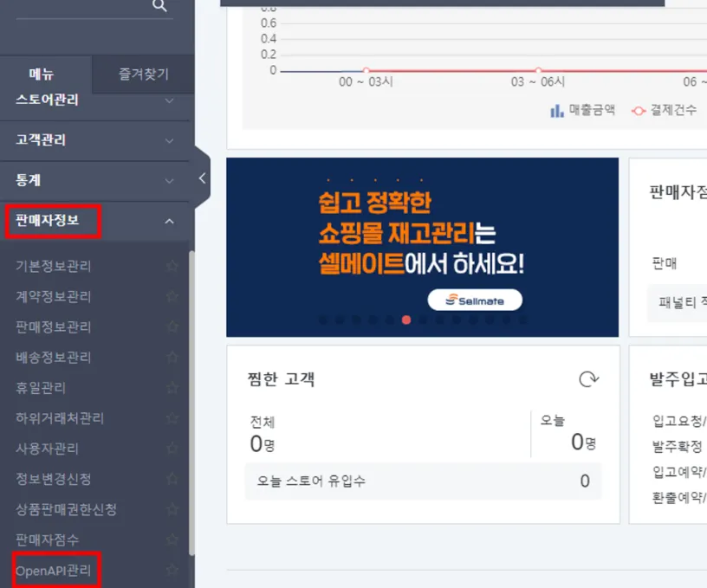The height and width of the screenshot is (588, 707).
Task: Favorite 계약정보관리 with its star
Action: pos(172,296)
